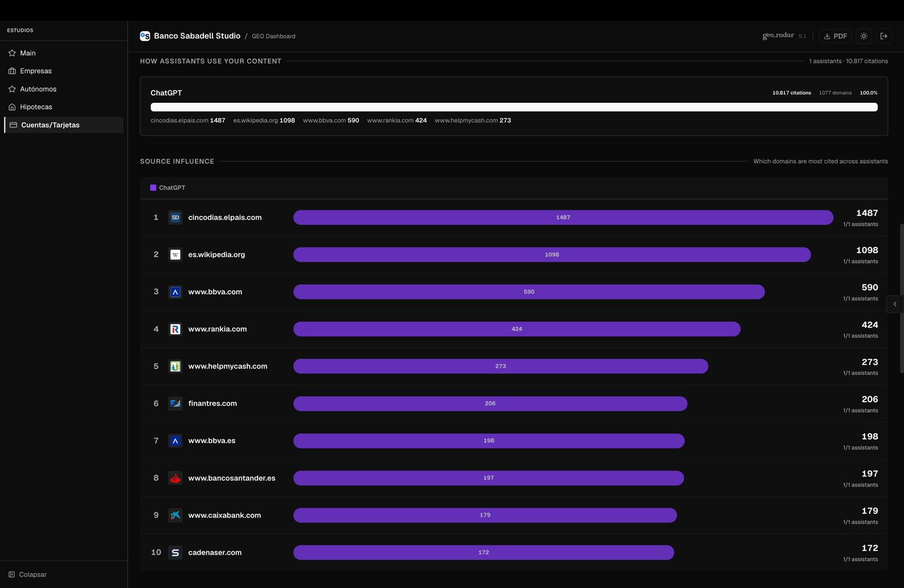Expand the right side panel chevron
This screenshot has width=904, height=588.
point(895,304)
